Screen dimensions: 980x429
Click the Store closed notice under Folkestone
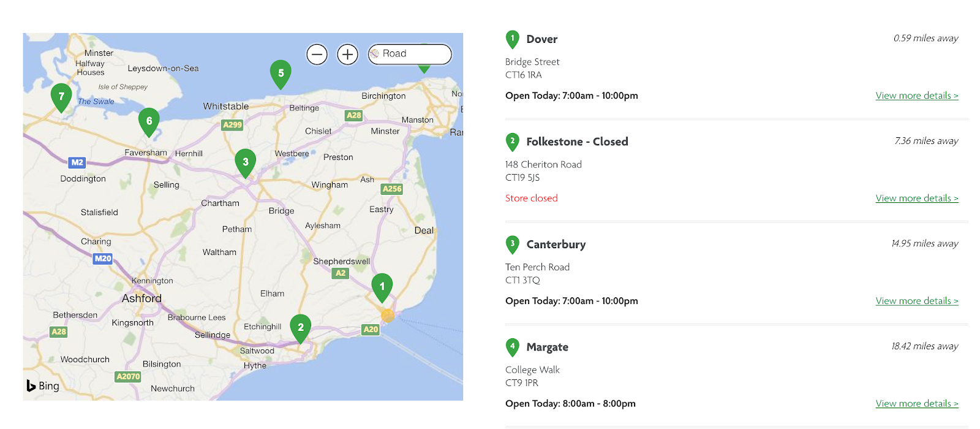click(x=531, y=197)
